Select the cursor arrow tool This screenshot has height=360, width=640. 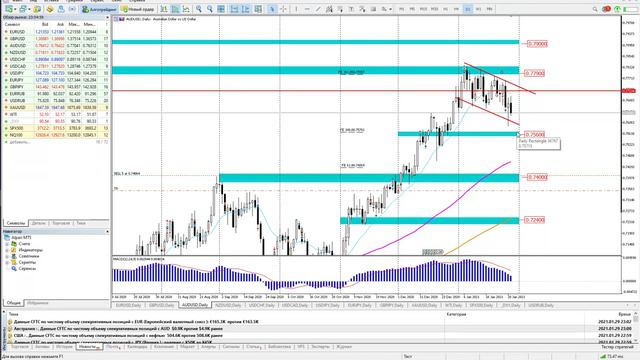[x=272, y=9]
